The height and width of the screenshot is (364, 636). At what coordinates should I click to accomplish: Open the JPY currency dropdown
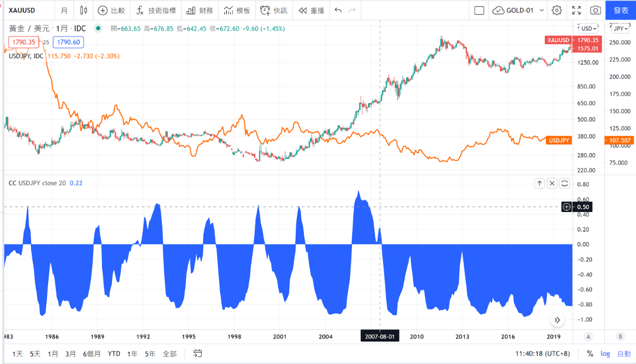(620, 28)
